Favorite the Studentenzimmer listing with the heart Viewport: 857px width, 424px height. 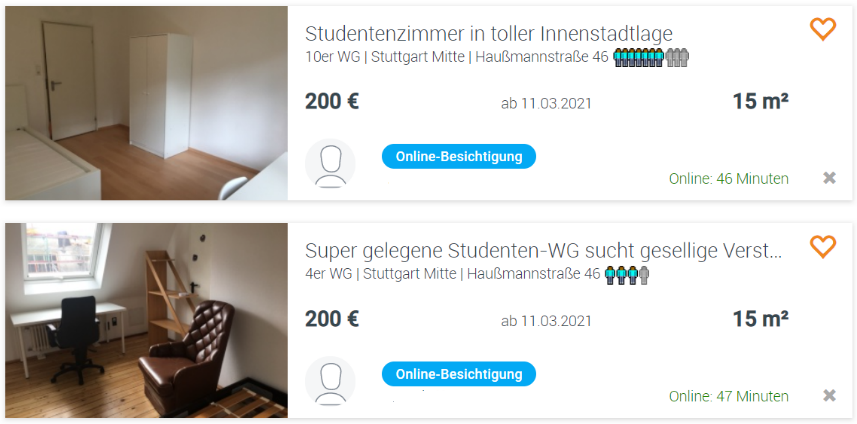pos(822,30)
